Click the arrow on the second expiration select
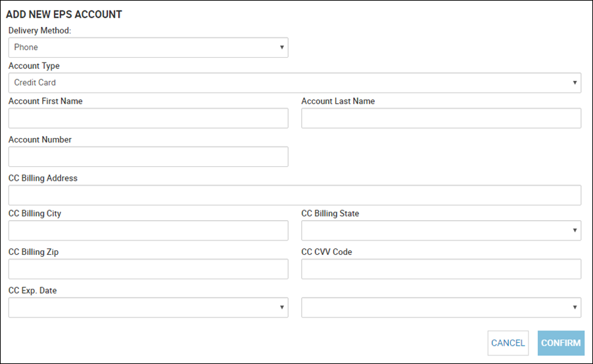The image size is (593, 364). click(x=575, y=307)
